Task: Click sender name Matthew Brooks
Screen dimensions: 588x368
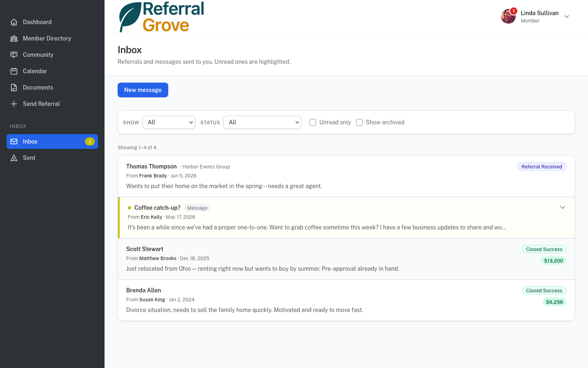Action: click(158, 258)
